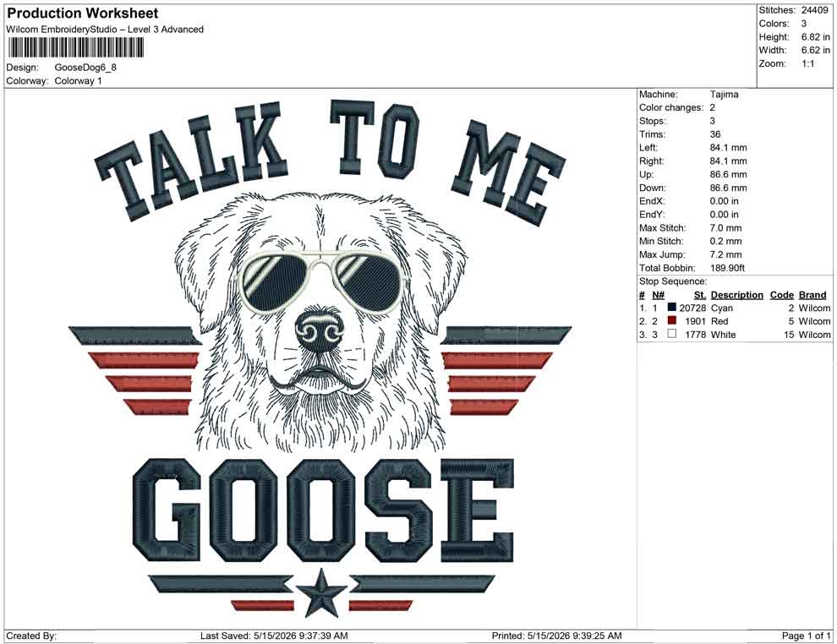The height and width of the screenshot is (644, 837).
Task: Click the Max Stitch value 7.0 mm
Action: point(725,228)
